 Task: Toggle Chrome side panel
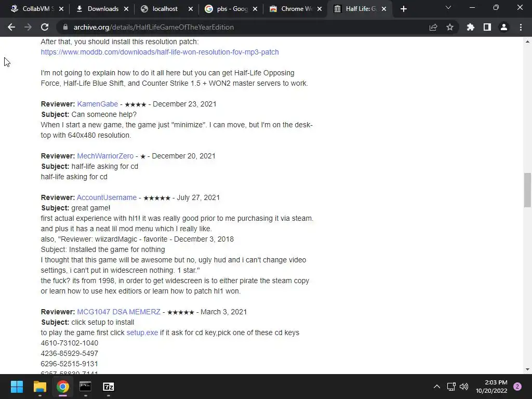487,27
